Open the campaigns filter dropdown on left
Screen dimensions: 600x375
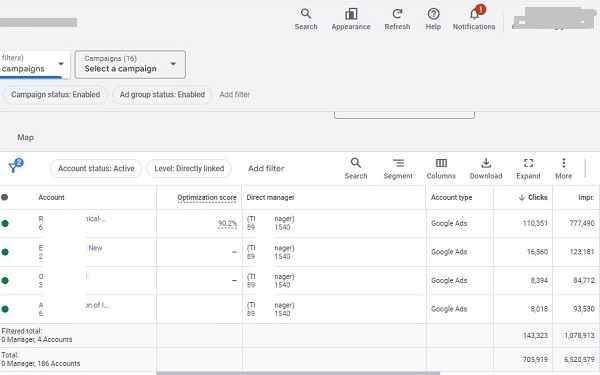point(35,64)
